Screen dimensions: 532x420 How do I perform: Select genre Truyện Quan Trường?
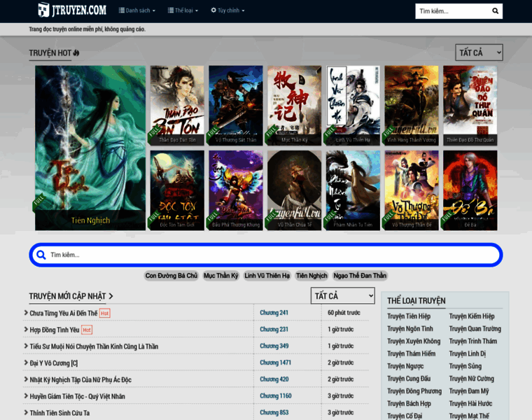coord(475,329)
